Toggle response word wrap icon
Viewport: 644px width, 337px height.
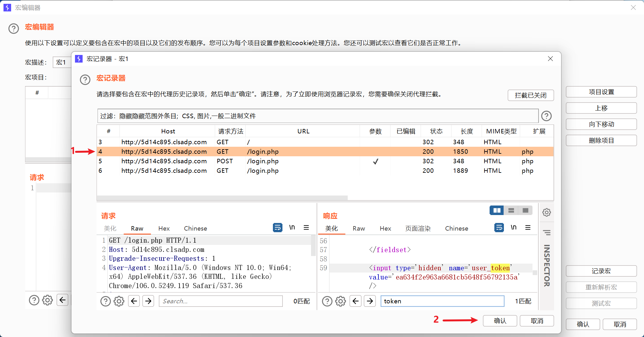click(x=499, y=227)
